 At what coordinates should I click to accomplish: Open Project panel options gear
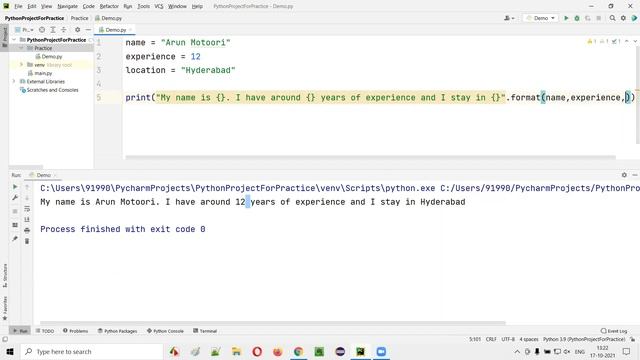77,30
